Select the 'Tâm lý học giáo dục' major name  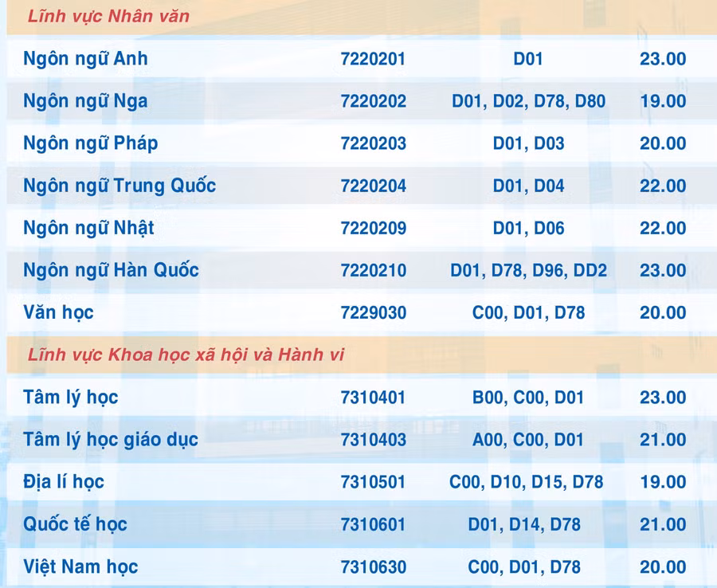(x=111, y=440)
